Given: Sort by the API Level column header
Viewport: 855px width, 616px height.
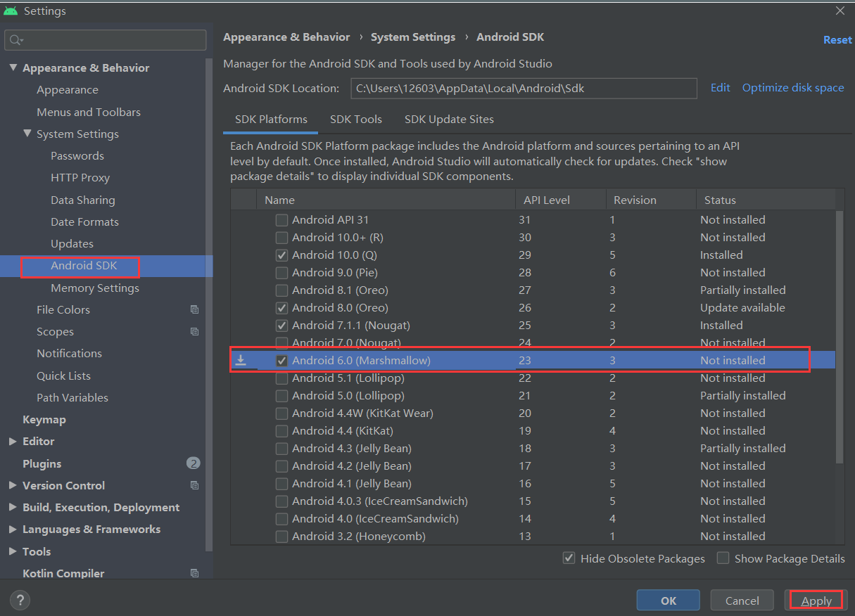Looking at the screenshot, I should [x=561, y=200].
